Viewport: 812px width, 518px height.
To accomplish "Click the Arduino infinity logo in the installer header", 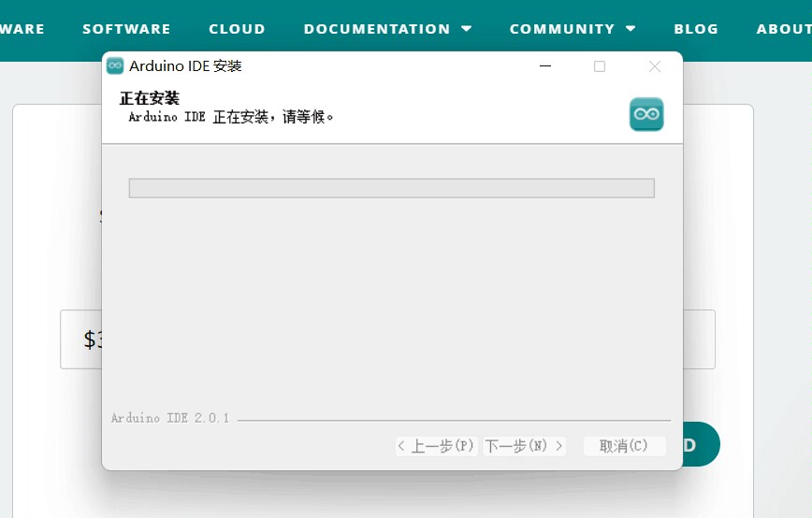I will pos(646,114).
